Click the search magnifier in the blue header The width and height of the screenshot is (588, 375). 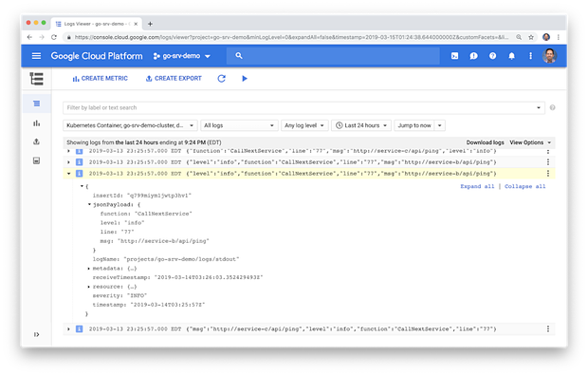coord(239,56)
